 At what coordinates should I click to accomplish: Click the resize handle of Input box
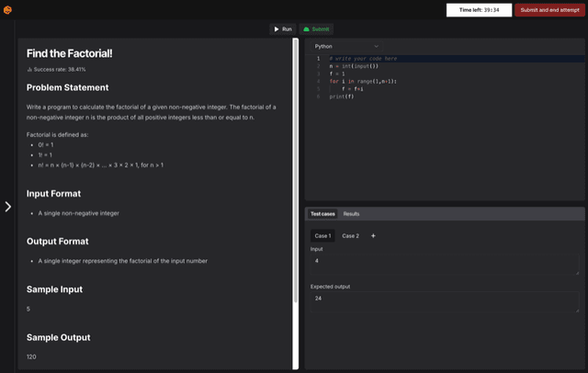577,273
